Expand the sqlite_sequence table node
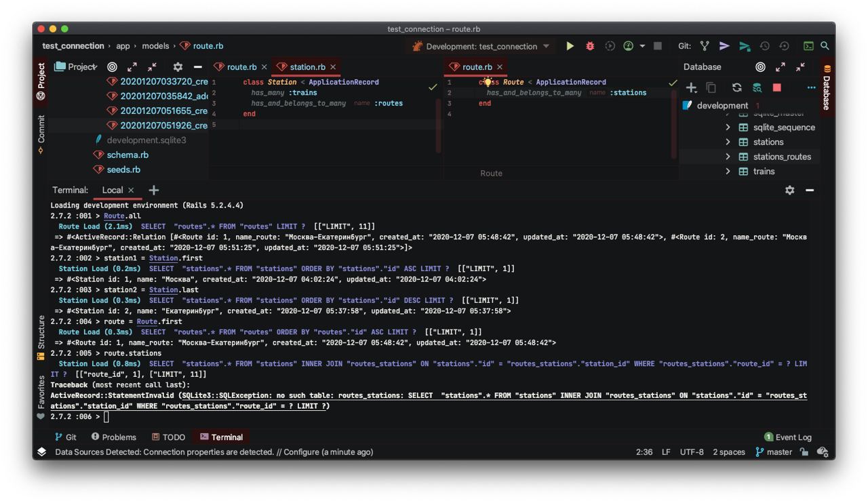 (x=728, y=127)
